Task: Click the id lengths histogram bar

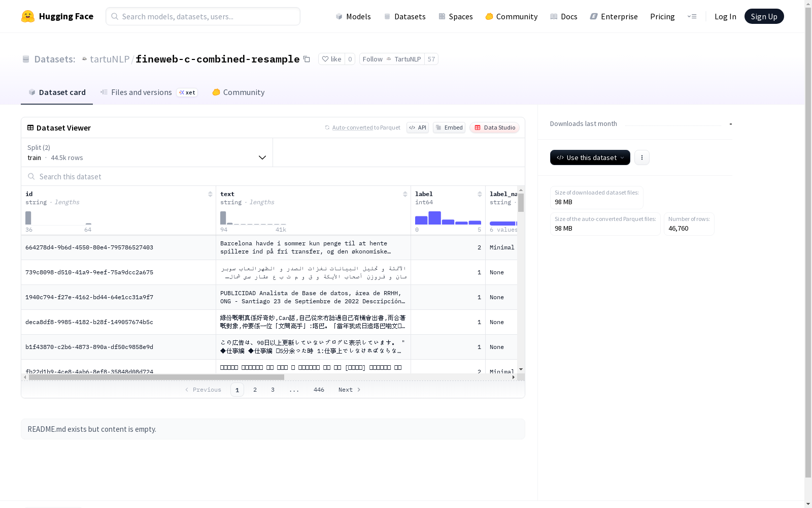Action: 28,218
